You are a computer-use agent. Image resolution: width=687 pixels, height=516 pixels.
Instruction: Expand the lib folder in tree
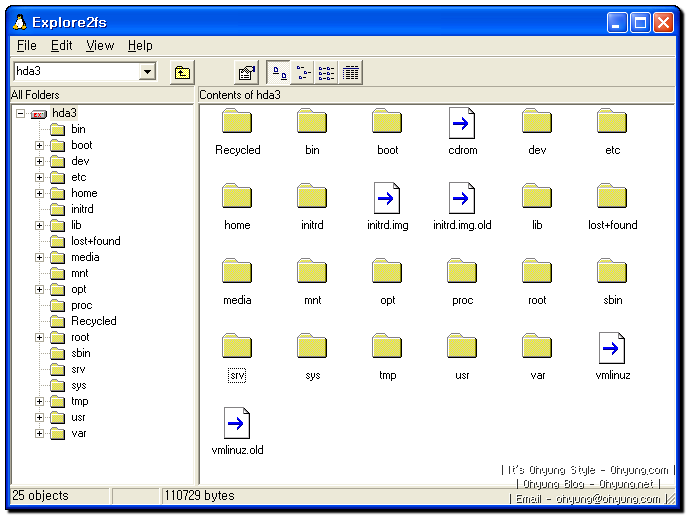click(x=39, y=226)
